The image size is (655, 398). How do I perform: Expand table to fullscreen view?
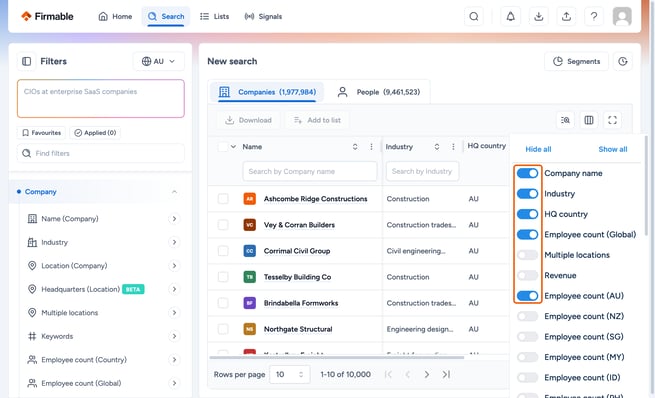click(x=612, y=120)
